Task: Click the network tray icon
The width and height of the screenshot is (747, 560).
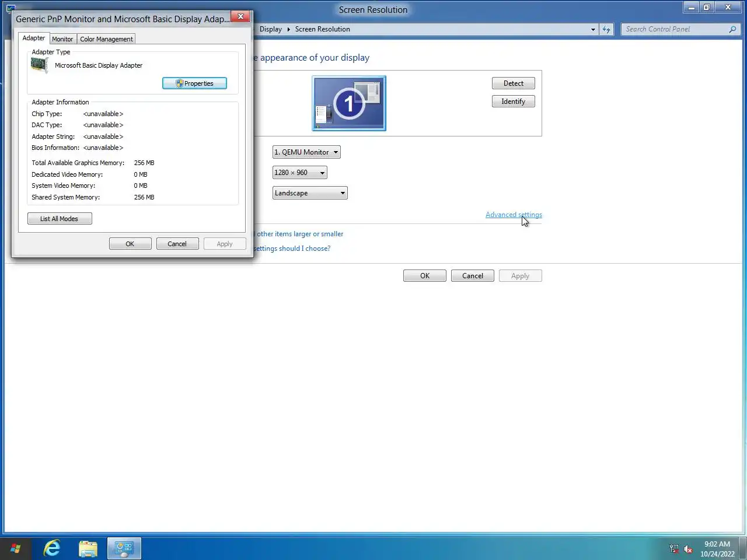Action: click(674, 549)
